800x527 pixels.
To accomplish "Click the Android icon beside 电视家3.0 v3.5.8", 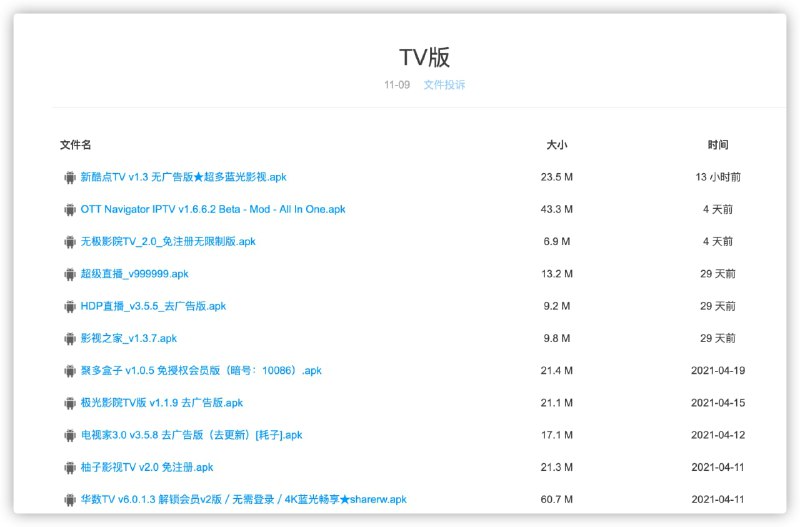I will [70, 435].
